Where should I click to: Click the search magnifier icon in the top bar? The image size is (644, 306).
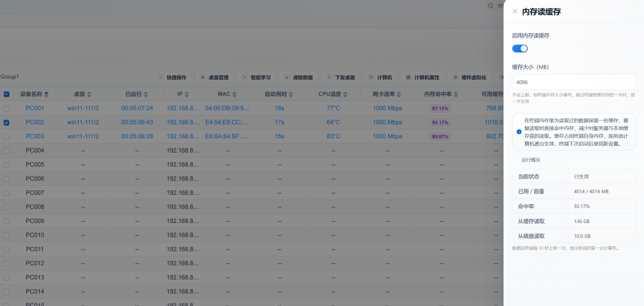click(x=491, y=6)
